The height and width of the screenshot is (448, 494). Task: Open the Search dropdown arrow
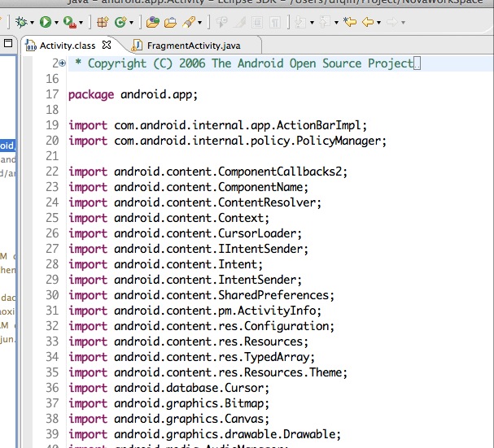click(x=199, y=23)
